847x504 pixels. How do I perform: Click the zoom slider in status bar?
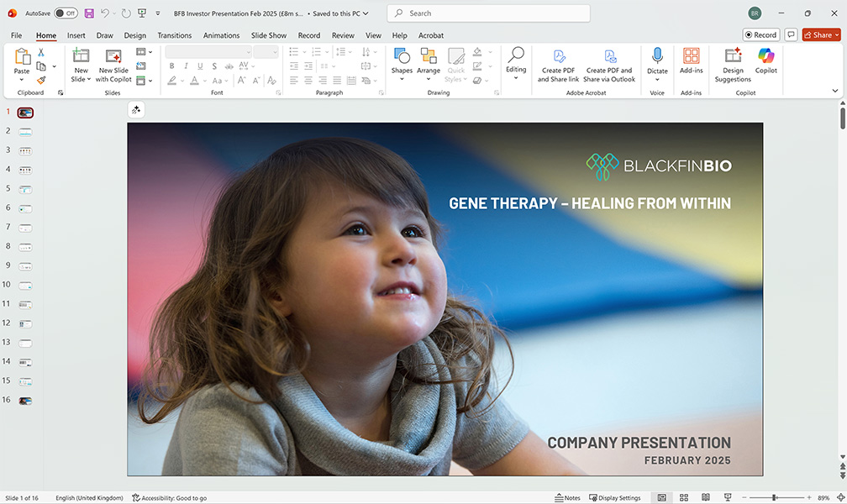774,497
